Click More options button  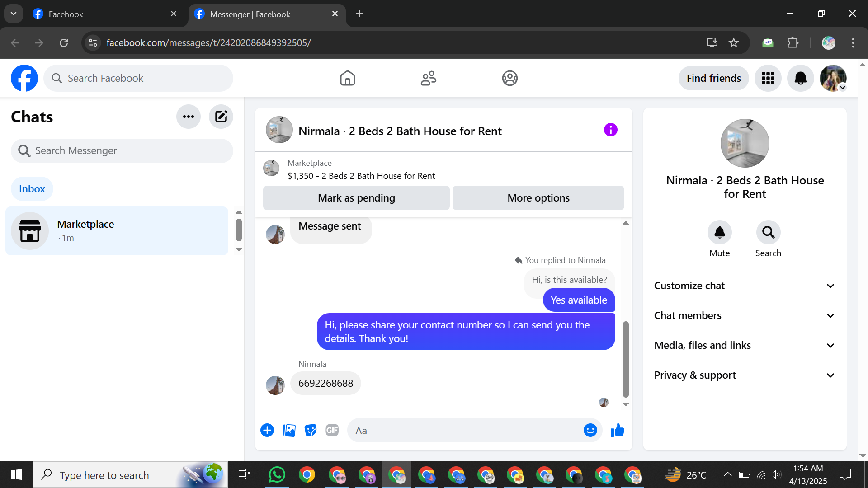pyautogui.click(x=538, y=198)
